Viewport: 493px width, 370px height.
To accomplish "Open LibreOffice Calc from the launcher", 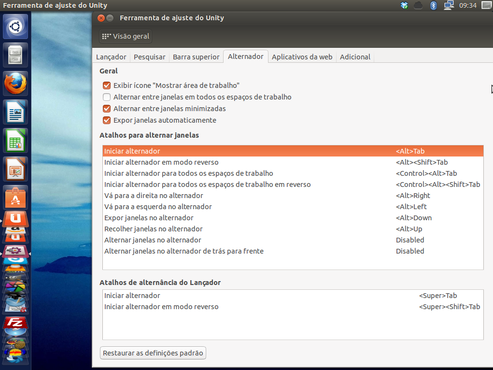I will 15,141.
